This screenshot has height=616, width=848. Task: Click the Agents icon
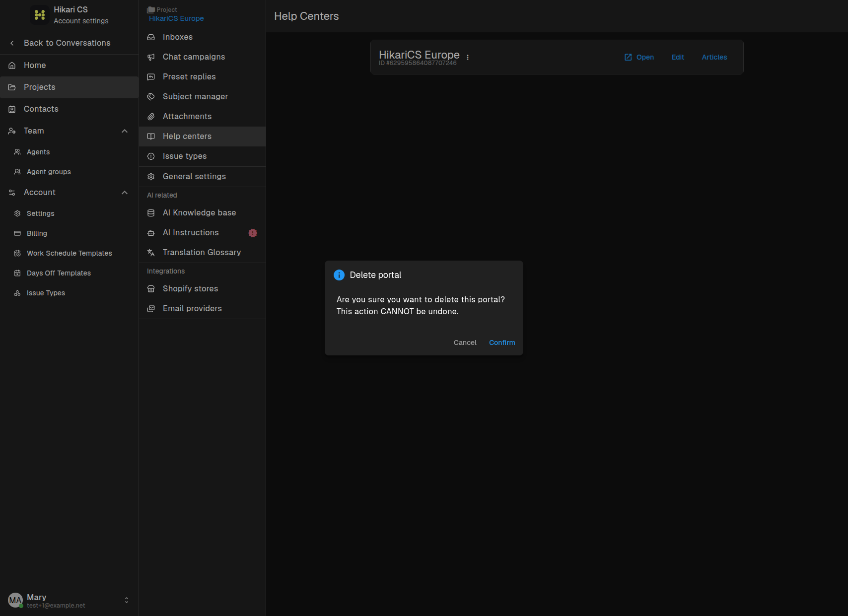coord(17,152)
